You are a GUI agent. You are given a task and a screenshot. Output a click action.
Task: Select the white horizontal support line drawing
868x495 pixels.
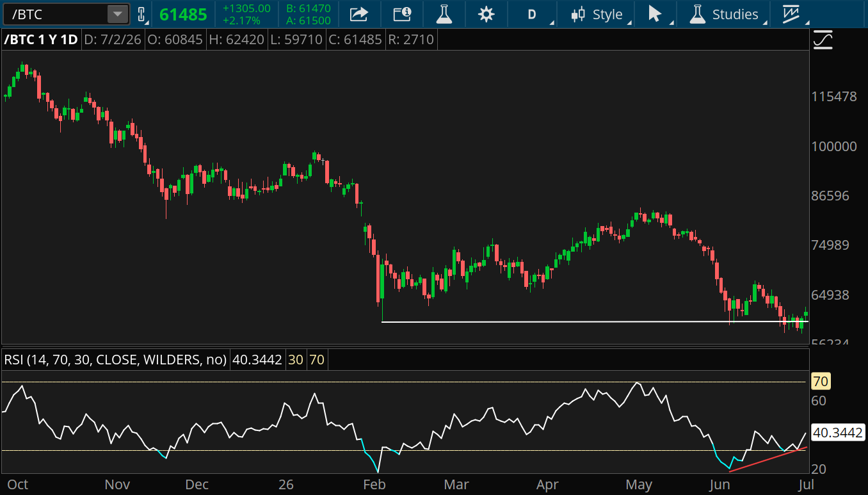click(595, 321)
